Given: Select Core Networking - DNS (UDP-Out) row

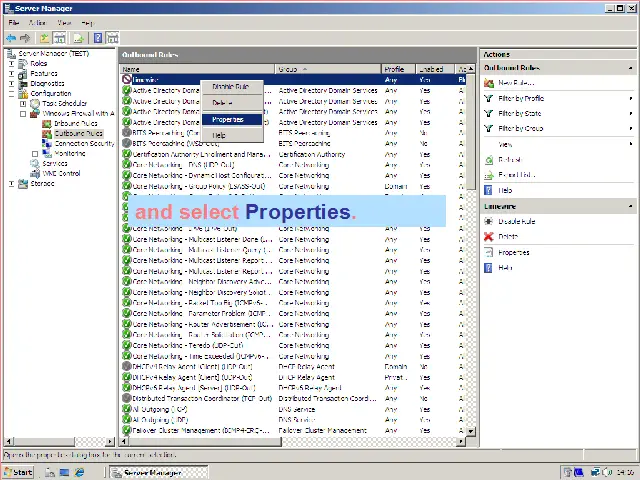Looking at the screenshot, I should point(293,165).
